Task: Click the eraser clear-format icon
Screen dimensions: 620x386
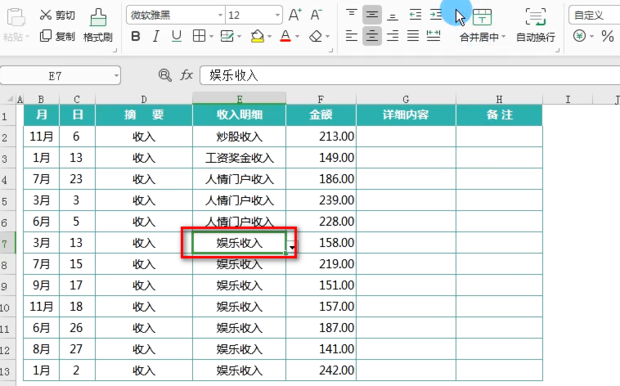Action: pos(316,36)
